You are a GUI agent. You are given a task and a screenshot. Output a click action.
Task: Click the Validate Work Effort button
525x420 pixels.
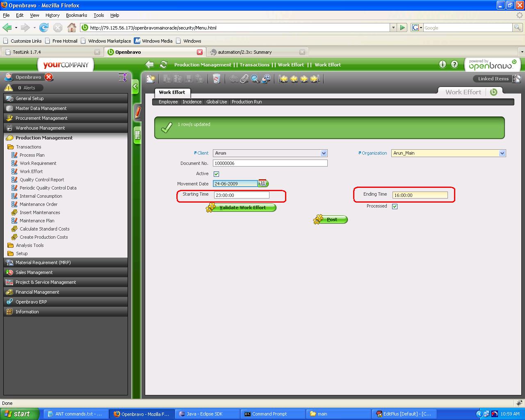[241, 208]
